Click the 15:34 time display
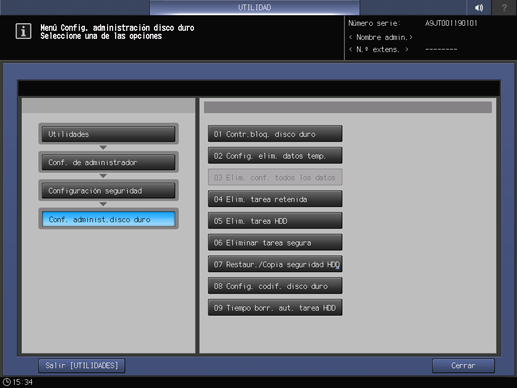Viewport: 517px width, 388px height. (23, 382)
